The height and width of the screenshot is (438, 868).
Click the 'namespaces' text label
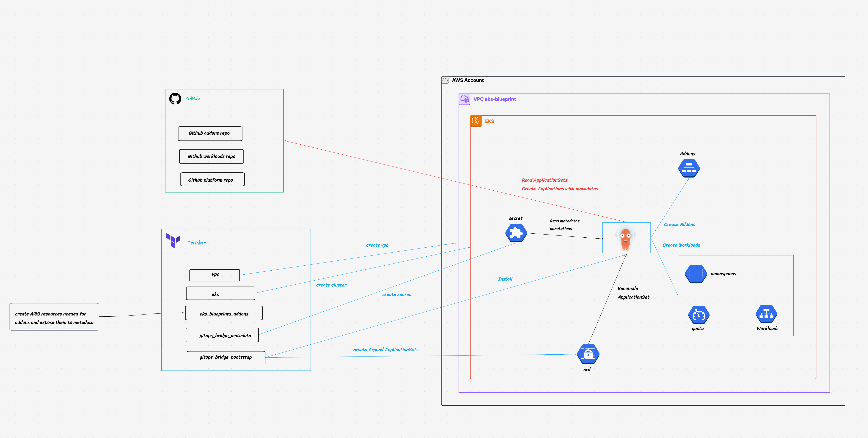(723, 274)
